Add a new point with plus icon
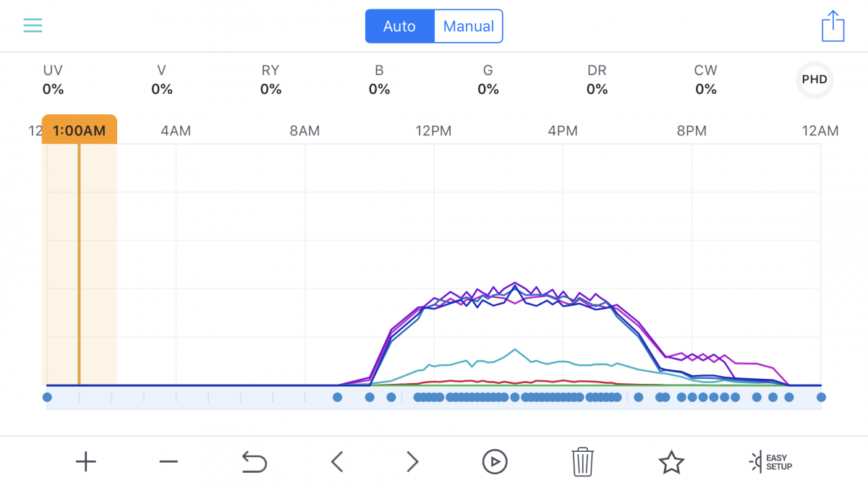Viewport: 868px width, 488px height. pyautogui.click(x=85, y=461)
